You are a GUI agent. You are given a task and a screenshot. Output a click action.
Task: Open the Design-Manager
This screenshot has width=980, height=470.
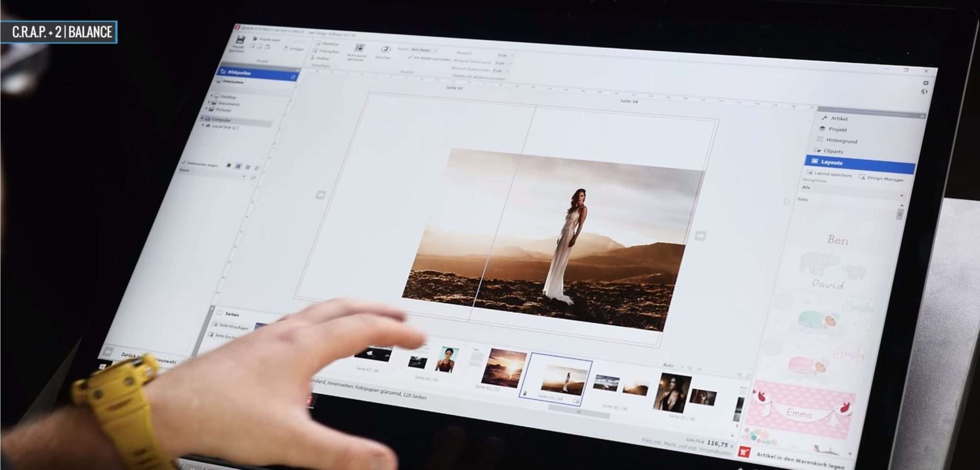(x=881, y=178)
